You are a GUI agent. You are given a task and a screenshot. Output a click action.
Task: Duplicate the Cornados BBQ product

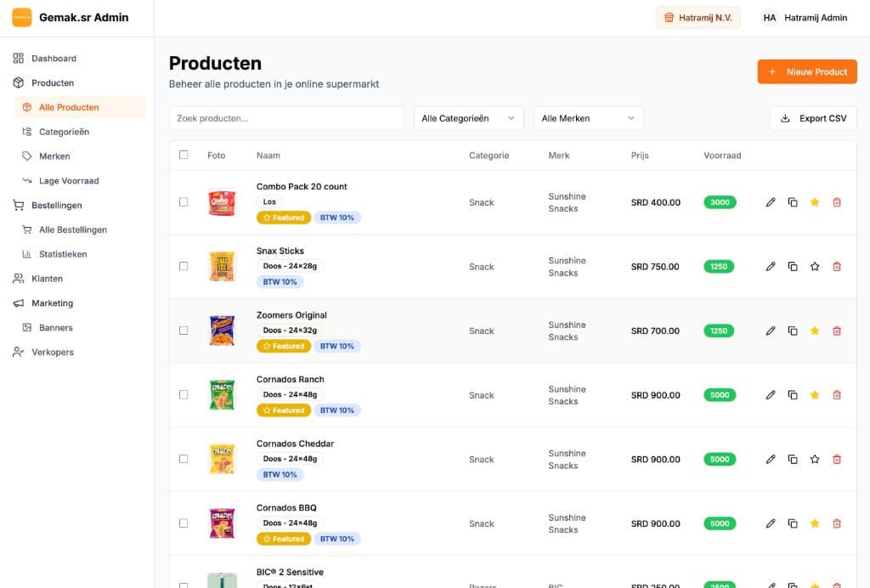click(793, 523)
